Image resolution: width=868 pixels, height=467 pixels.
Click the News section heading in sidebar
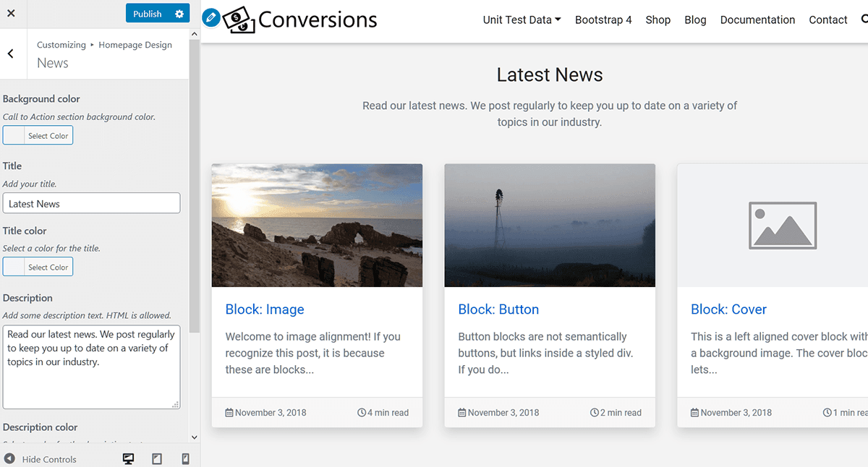pyautogui.click(x=53, y=63)
